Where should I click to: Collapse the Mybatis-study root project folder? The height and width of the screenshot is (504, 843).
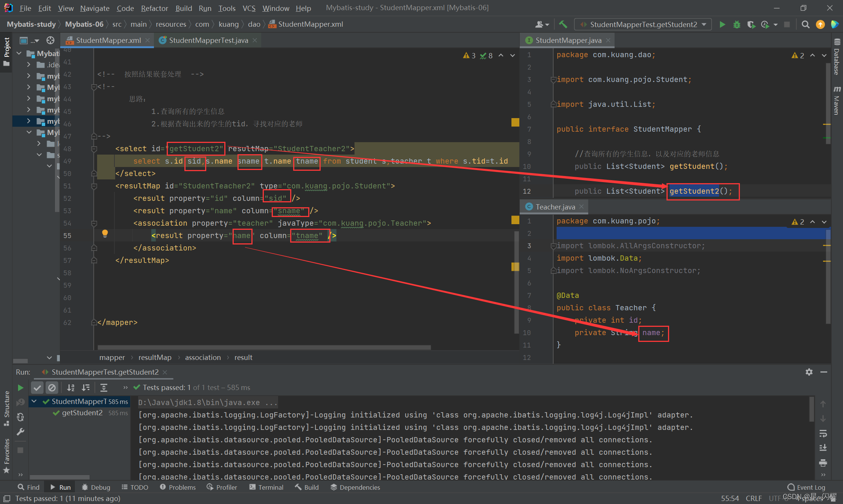point(19,53)
